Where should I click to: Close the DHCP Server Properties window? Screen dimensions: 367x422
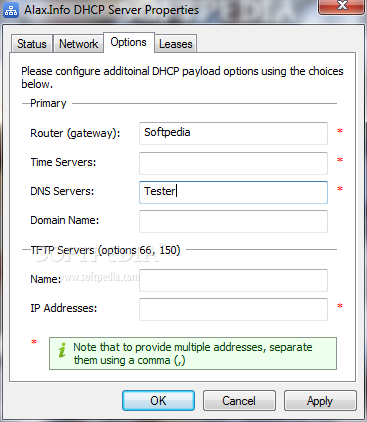pyautogui.click(x=342, y=6)
